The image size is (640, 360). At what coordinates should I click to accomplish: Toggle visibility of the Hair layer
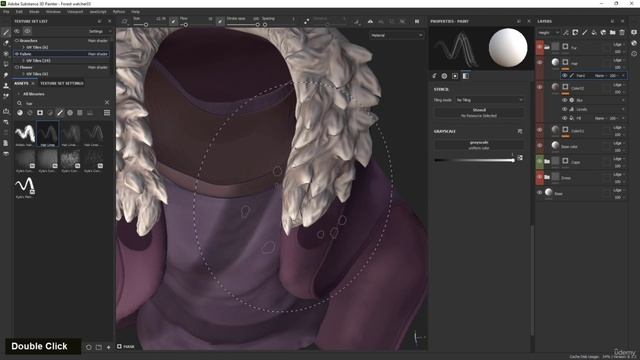click(540, 62)
